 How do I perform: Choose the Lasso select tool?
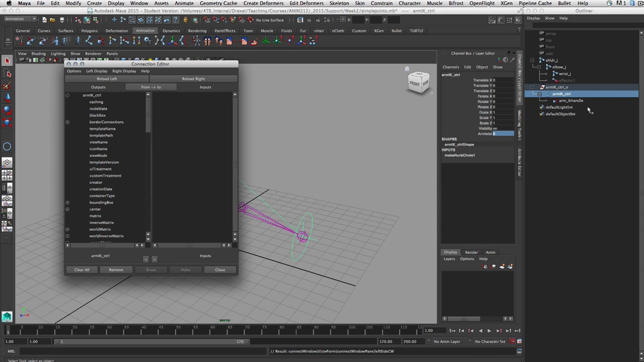(7, 73)
